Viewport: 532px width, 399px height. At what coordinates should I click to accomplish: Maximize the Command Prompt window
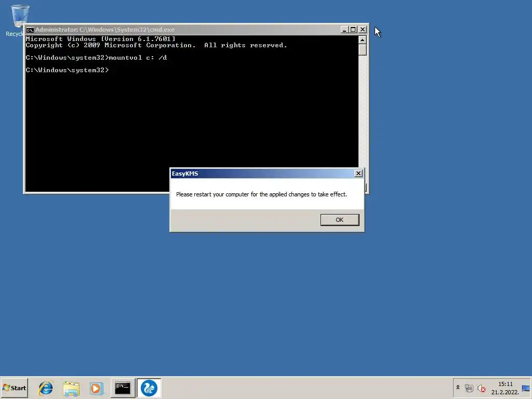353,30
